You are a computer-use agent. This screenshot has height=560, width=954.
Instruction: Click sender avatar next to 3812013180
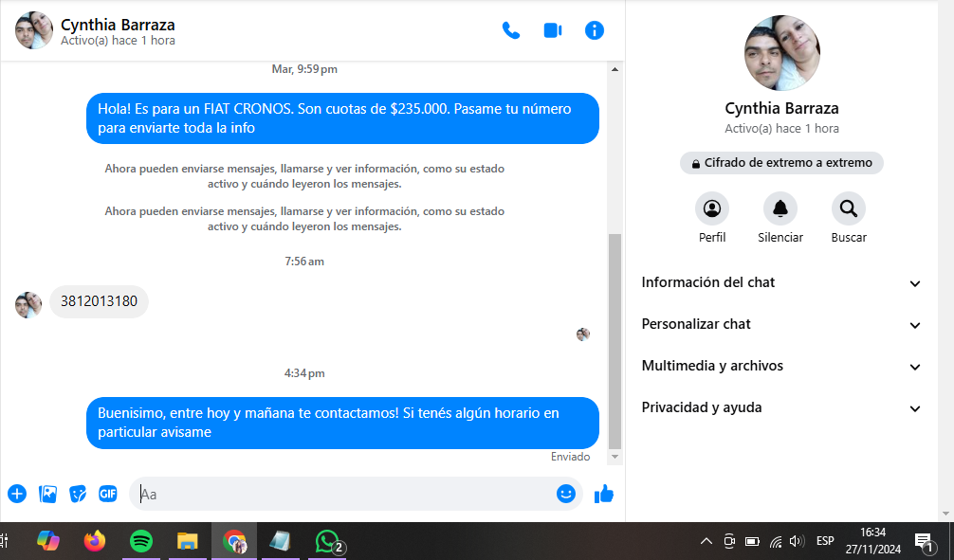tap(28, 304)
